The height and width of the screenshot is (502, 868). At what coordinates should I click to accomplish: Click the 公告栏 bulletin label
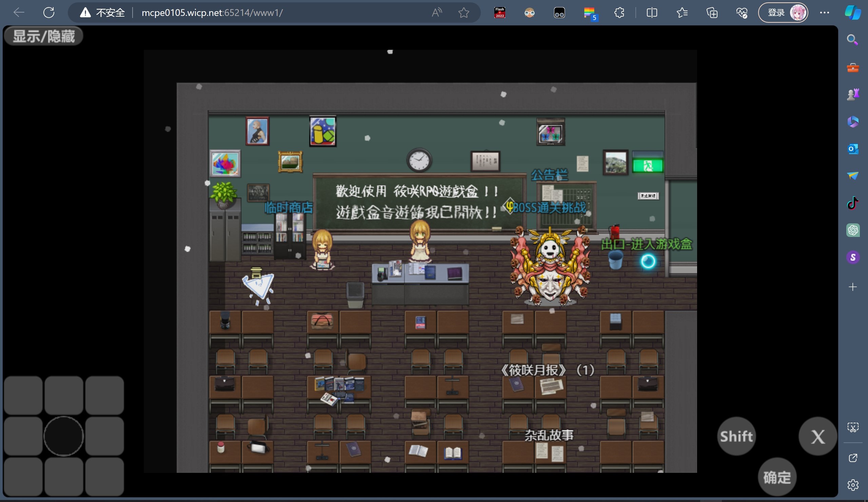coord(549,175)
